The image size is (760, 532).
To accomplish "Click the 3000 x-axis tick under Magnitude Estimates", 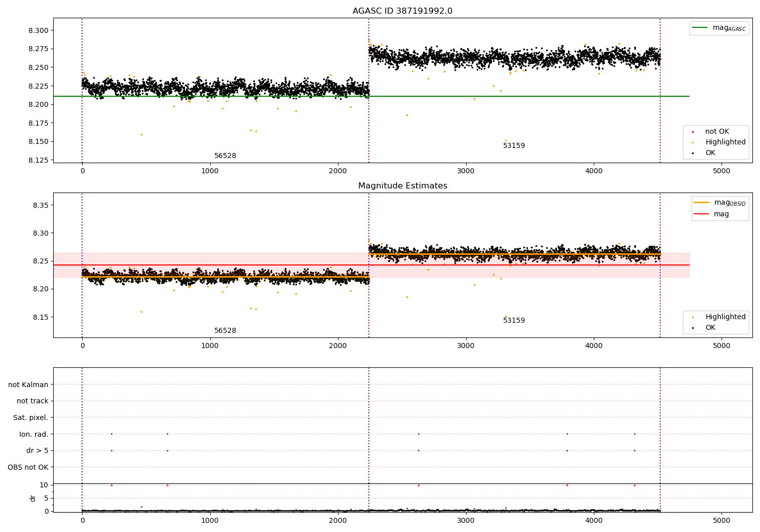I will (466, 346).
